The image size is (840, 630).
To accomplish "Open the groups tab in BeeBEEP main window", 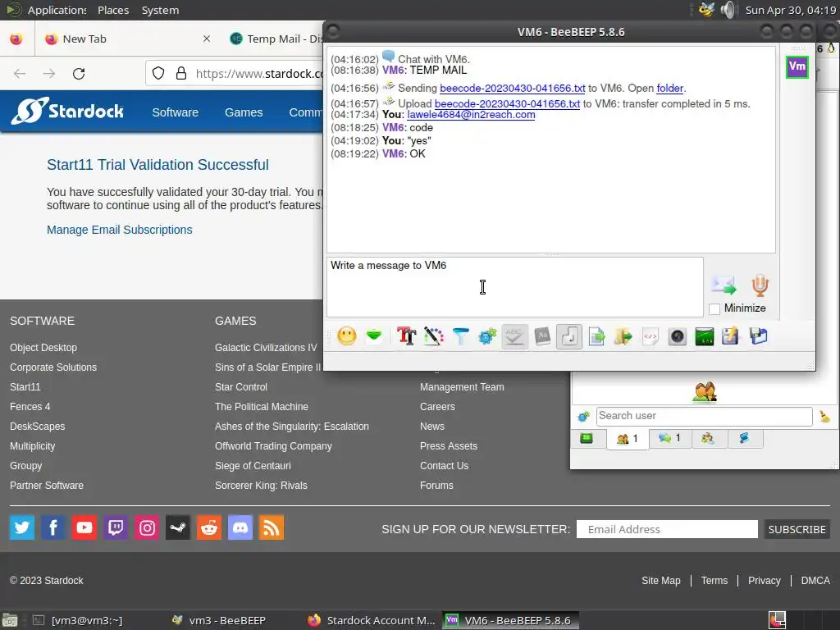I will (708, 438).
